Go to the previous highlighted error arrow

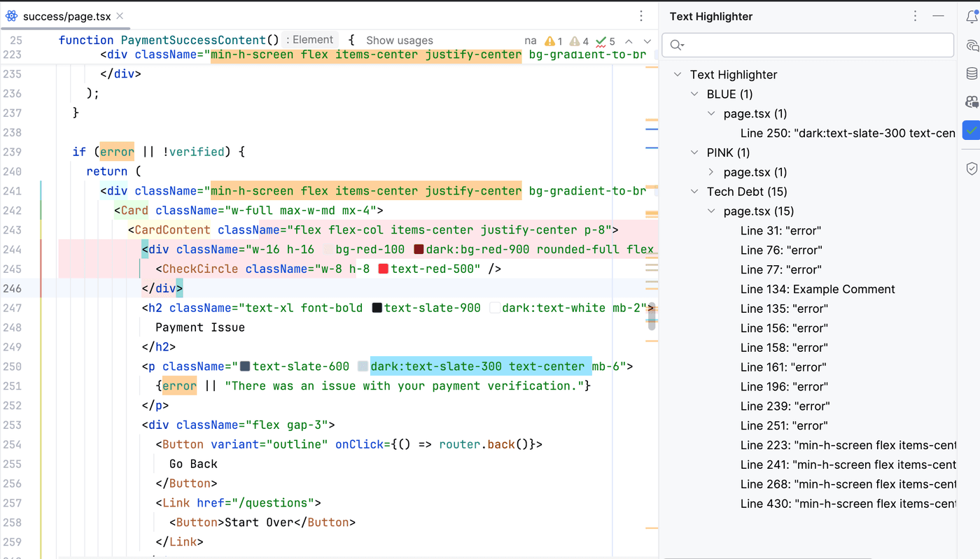(x=629, y=41)
